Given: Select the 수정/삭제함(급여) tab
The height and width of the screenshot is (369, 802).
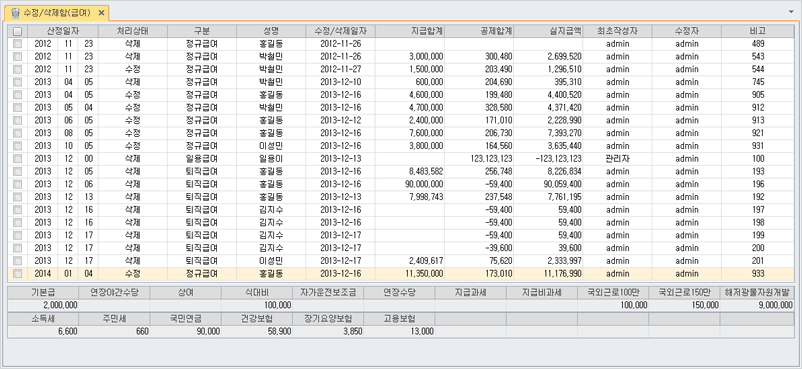Looking at the screenshot, I should (x=57, y=13).
